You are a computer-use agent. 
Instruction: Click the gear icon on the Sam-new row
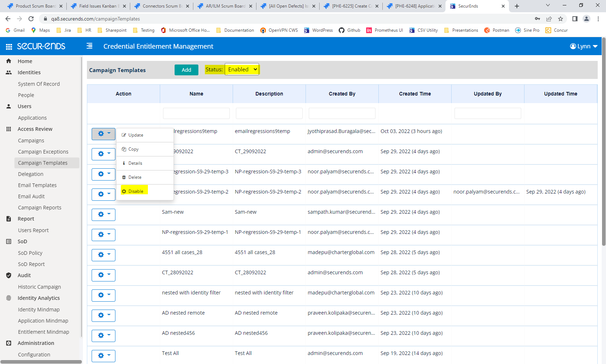[101, 214]
